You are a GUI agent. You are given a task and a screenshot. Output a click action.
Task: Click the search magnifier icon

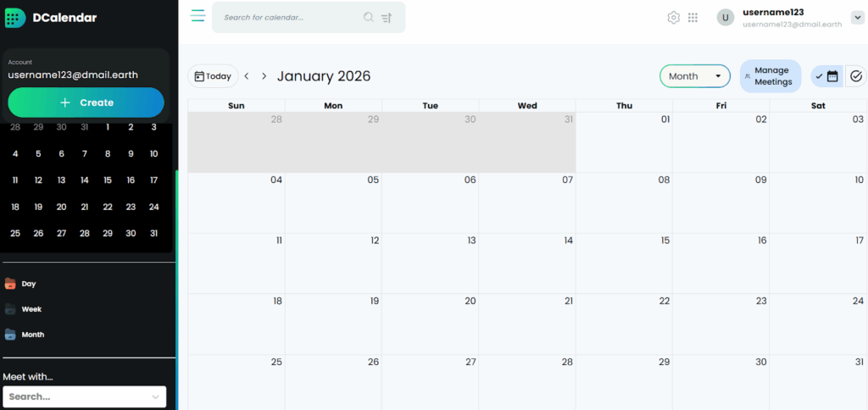368,17
